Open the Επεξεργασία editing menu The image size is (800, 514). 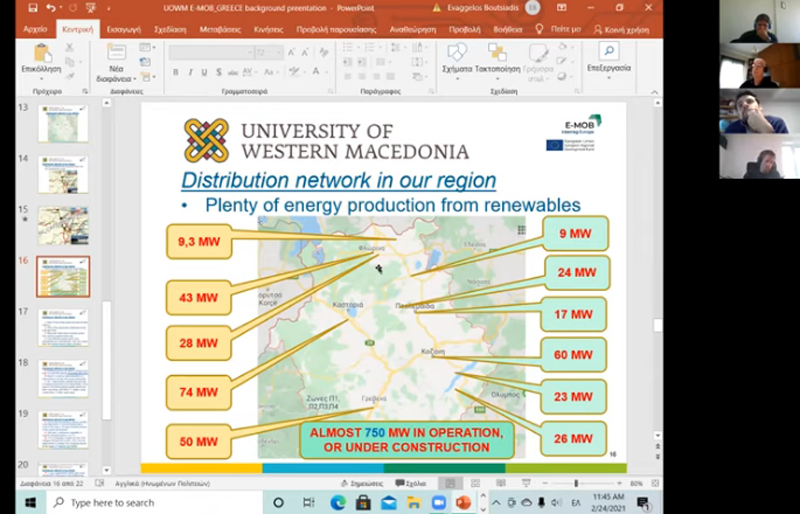click(x=609, y=59)
